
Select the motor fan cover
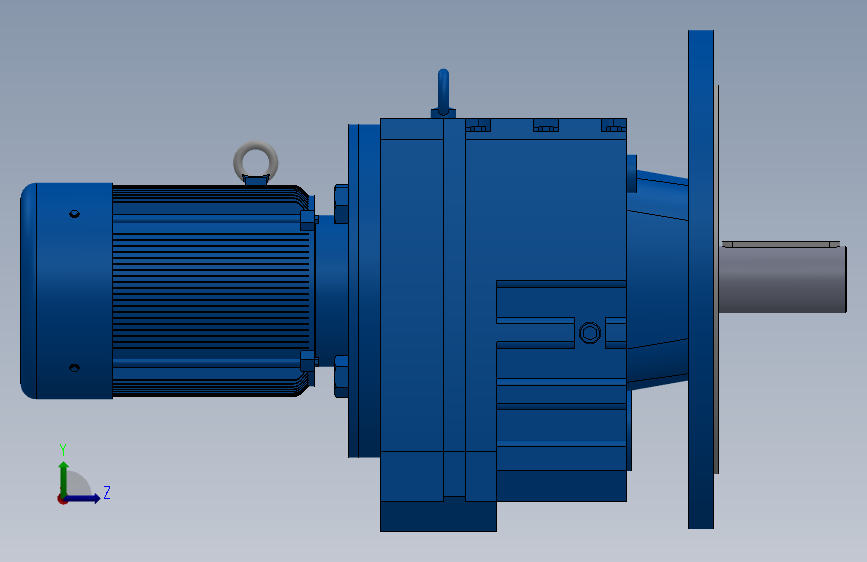[66, 291]
